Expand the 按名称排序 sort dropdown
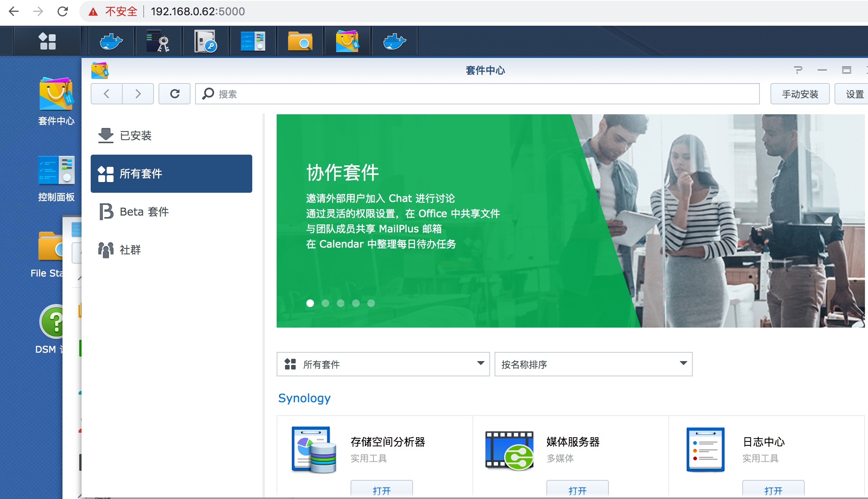The width and height of the screenshot is (868, 499). [594, 364]
